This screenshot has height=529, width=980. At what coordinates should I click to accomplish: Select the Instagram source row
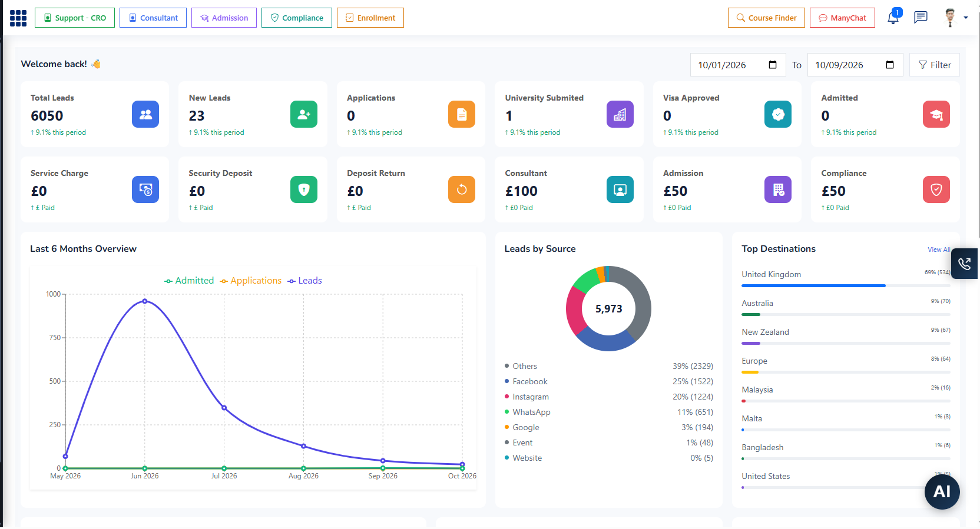click(x=608, y=397)
